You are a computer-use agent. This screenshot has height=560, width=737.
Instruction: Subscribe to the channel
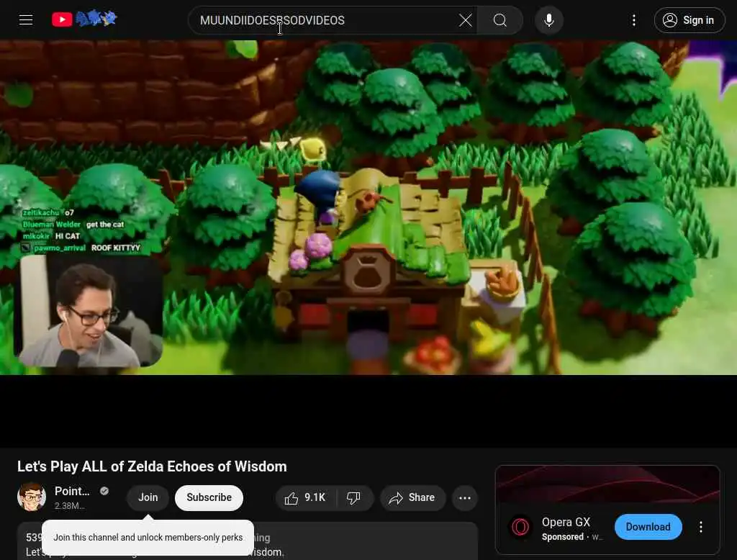pos(209,497)
